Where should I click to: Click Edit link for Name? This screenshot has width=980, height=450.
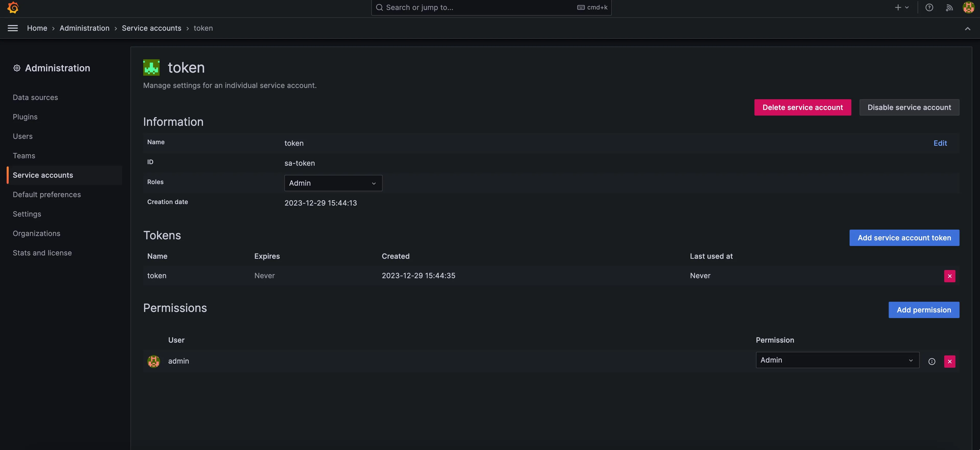(x=940, y=143)
